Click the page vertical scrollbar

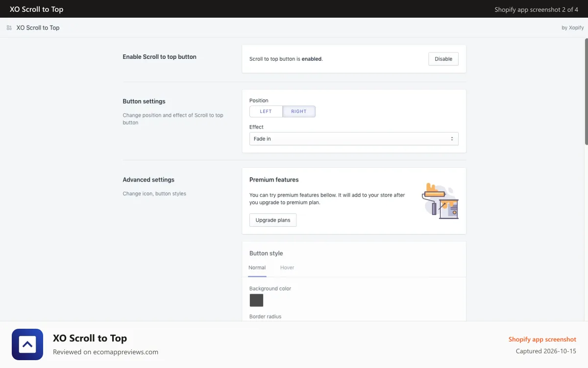click(586, 91)
